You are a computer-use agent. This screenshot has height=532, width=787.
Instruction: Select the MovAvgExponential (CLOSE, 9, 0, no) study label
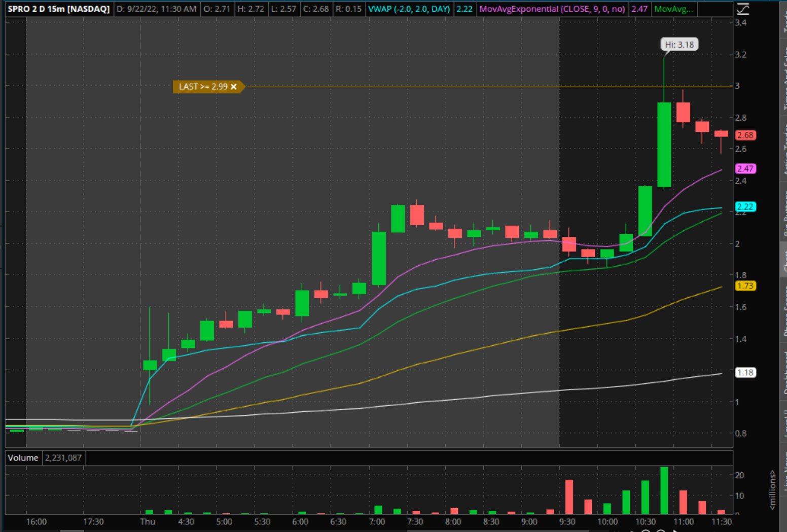click(552, 9)
